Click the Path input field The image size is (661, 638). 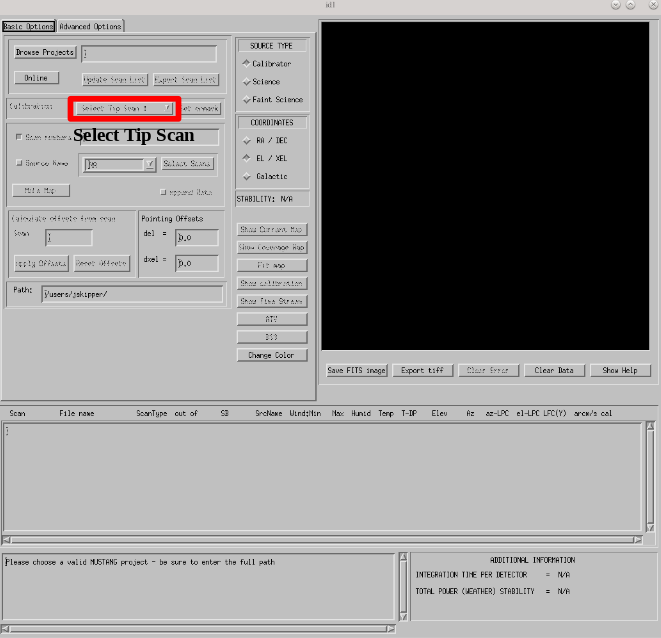click(x=132, y=294)
